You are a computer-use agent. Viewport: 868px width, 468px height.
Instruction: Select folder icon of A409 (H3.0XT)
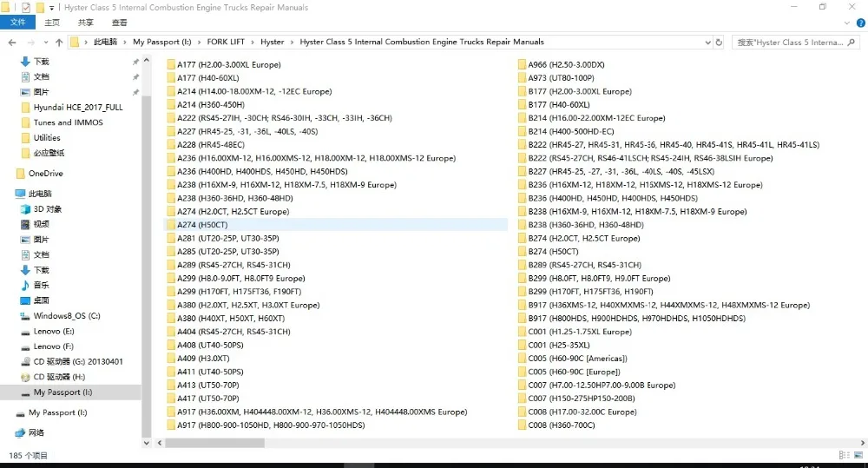tap(171, 359)
